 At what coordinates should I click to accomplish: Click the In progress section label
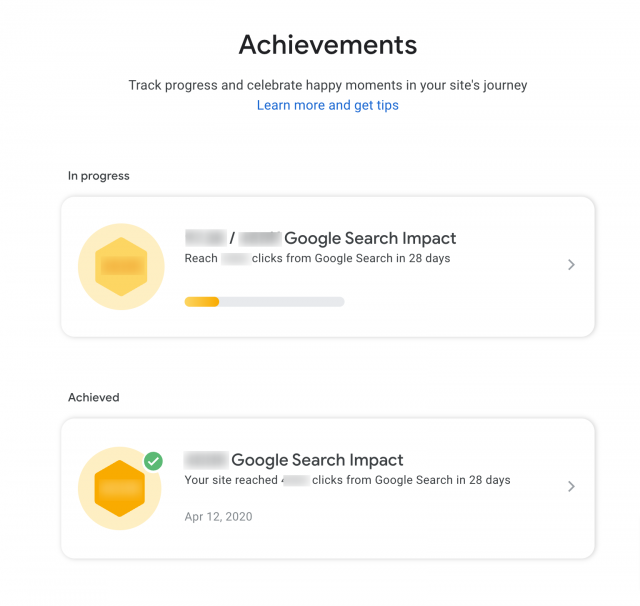click(x=99, y=176)
